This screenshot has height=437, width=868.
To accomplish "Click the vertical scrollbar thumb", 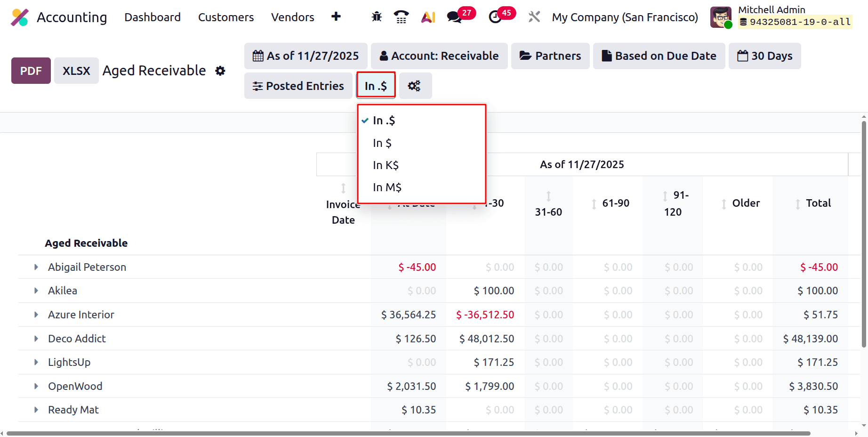I will pyautogui.click(x=864, y=234).
